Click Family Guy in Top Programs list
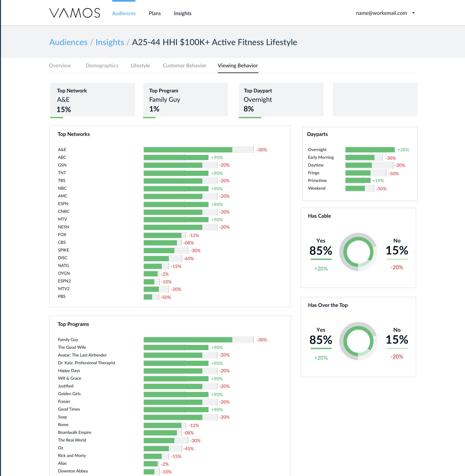 coord(68,340)
